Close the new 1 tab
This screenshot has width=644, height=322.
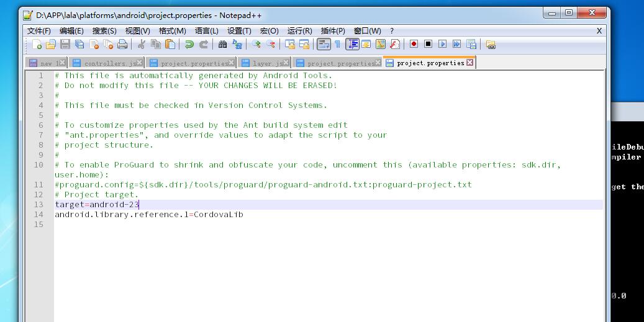pos(62,62)
